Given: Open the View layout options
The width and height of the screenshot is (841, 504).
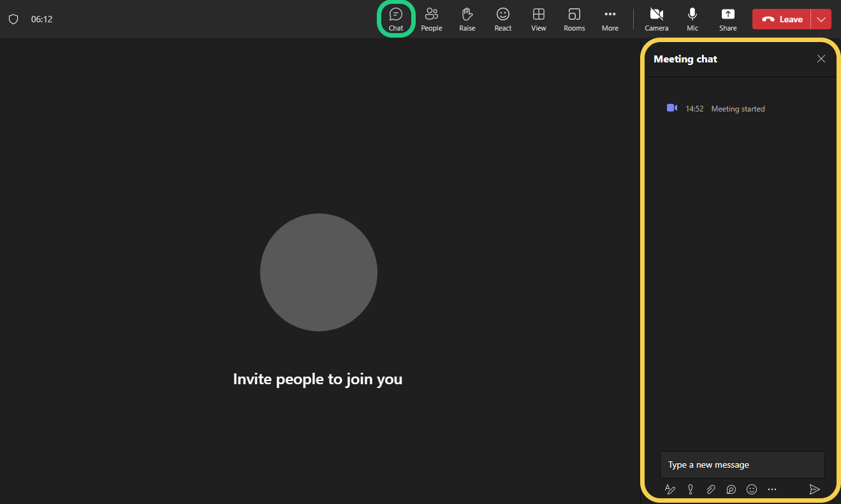Looking at the screenshot, I should coord(539,19).
